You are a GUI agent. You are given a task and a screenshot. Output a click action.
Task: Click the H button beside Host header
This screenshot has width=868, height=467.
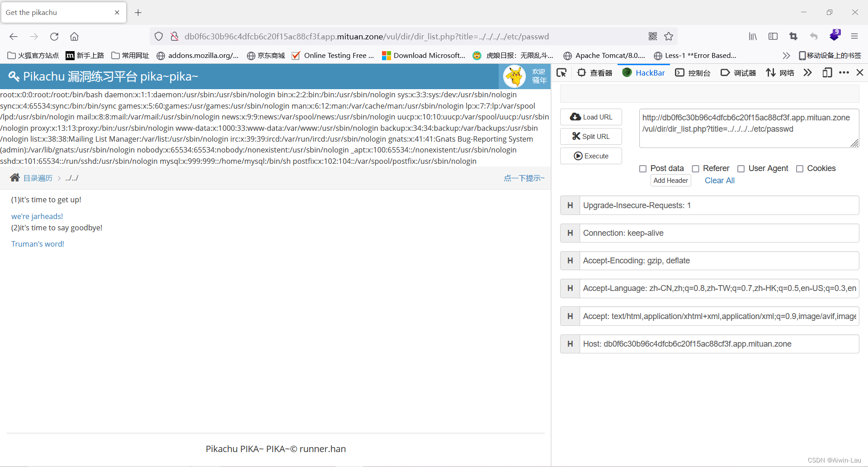570,344
